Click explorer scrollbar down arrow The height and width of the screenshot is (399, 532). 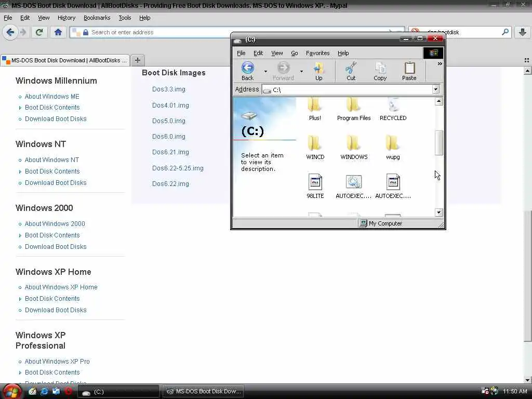[439, 212]
